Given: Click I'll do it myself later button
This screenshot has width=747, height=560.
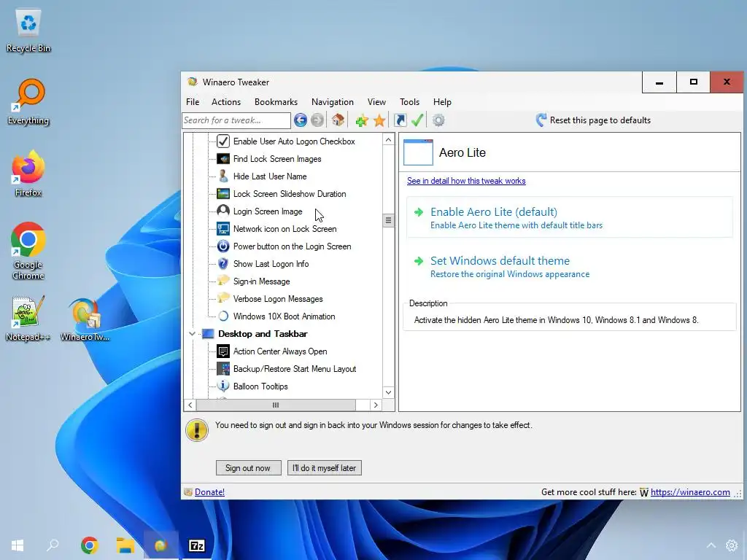Looking at the screenshot, I should coord(325,468).
